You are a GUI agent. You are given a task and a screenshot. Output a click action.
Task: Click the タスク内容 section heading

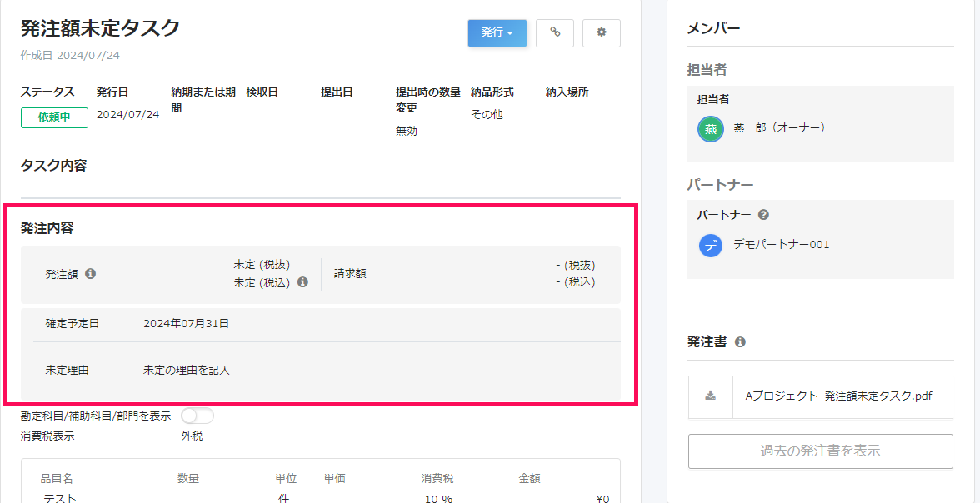[x=53, y=166]
